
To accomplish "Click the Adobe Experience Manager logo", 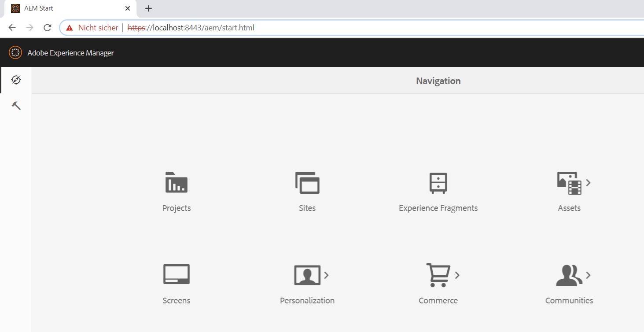I will [15, 53].
